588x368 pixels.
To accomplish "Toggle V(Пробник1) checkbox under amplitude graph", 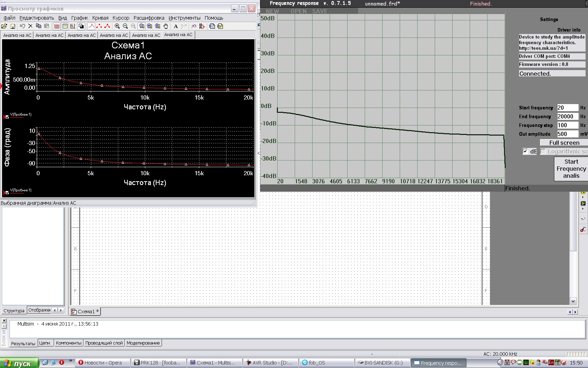I will point(7,117).
